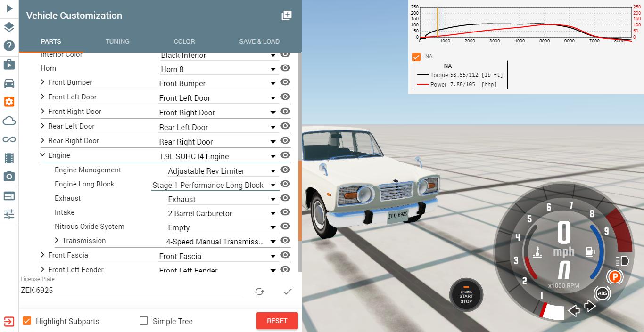This screenshot has height=332, width=644.
Task: Open the 2 Barrel Carburetor dropdown
Action: tap(222, 213)
